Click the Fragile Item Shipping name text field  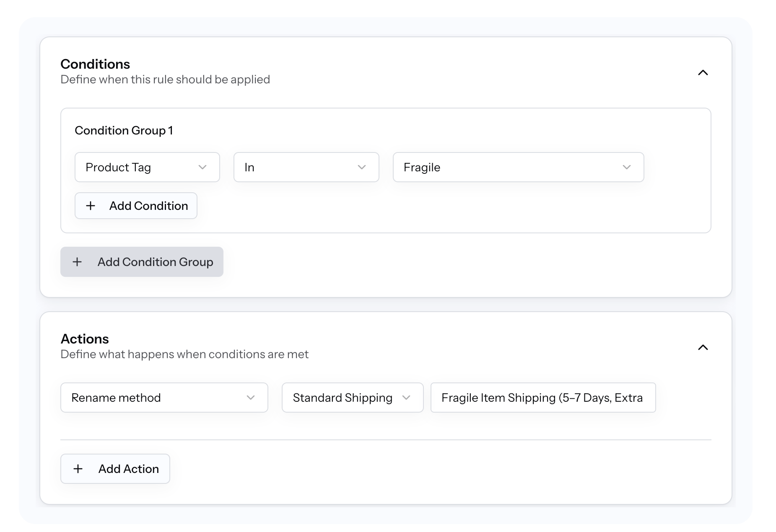[542, 398]
